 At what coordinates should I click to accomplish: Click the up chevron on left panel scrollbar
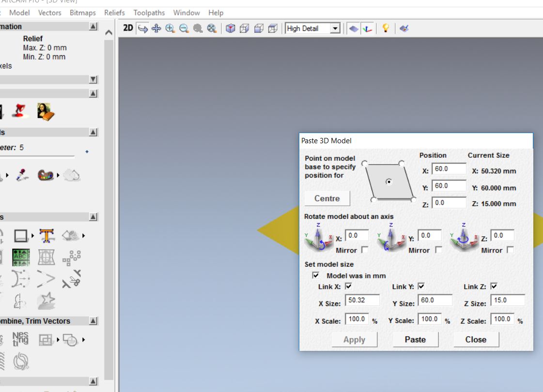[x=109, y=32]
